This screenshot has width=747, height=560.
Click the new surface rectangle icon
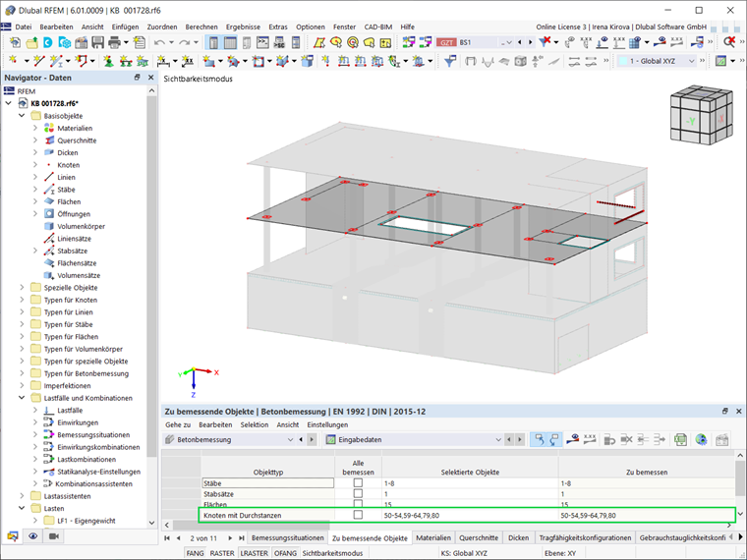click(x=208, y=61)
